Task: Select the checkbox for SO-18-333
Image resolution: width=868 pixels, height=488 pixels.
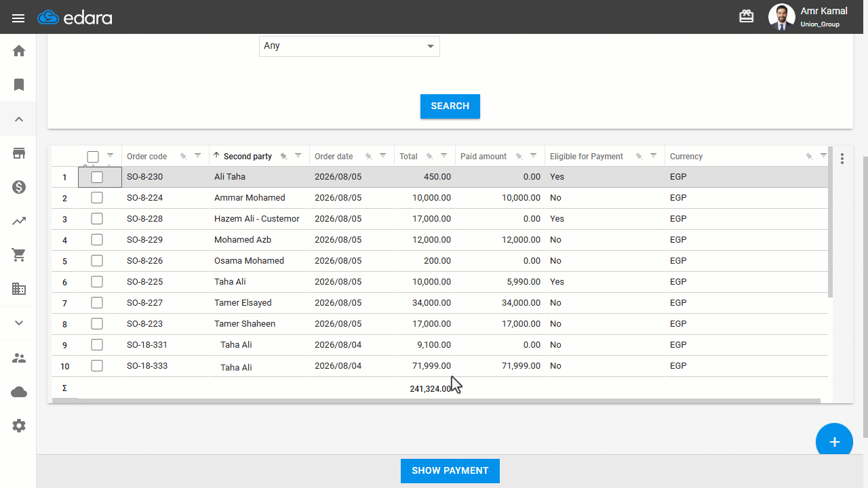Action: pos(97,366)
